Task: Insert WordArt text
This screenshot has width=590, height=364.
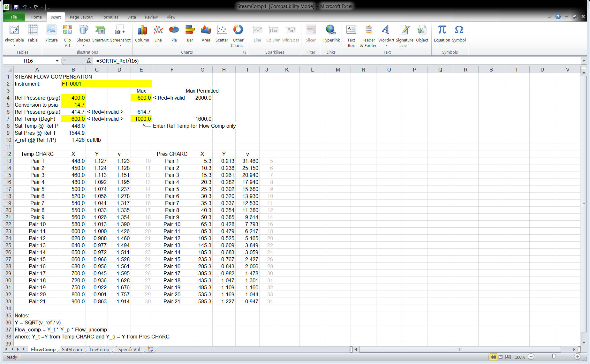Action: [386, 35]
